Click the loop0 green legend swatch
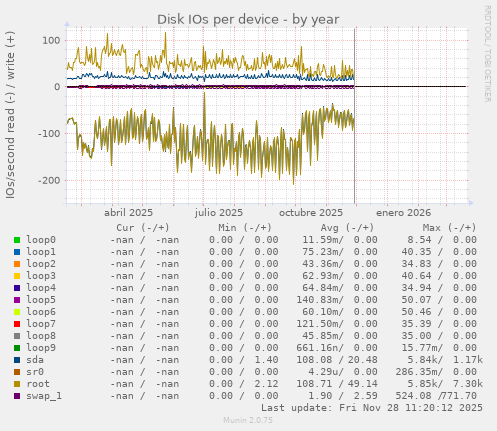The height and width of the screenshot is (431, 497). tap(17, 240)
